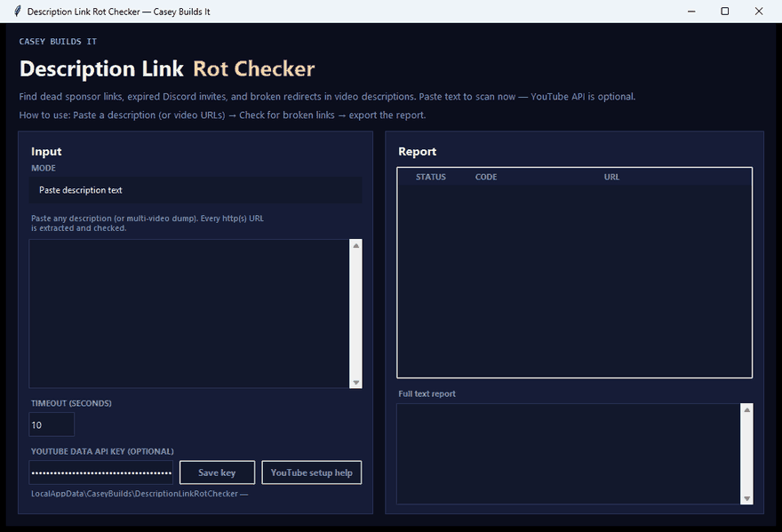
Task: Focus the Timeout seconds field showing 10
Action: 52,425
